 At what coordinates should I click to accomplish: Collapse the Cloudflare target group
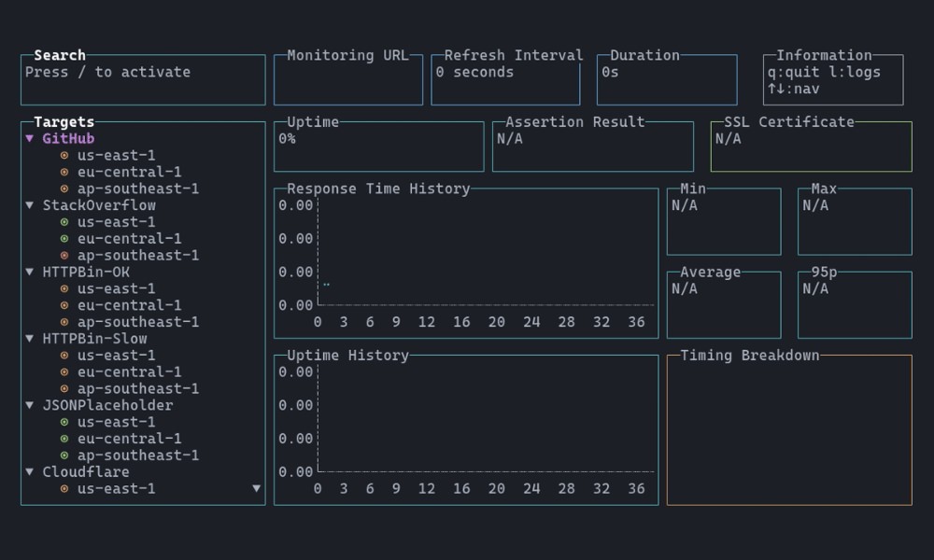pos(28,472)
